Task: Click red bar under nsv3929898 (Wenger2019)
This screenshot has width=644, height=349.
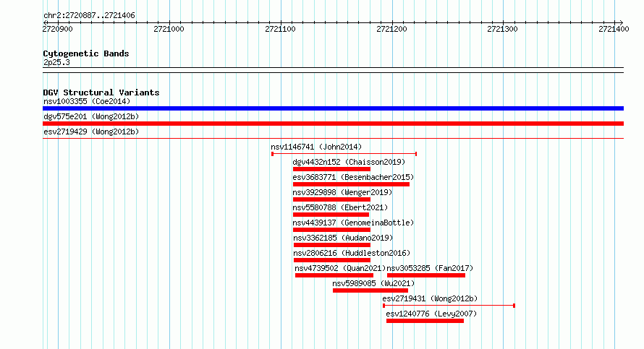Action: pos(331,199)
